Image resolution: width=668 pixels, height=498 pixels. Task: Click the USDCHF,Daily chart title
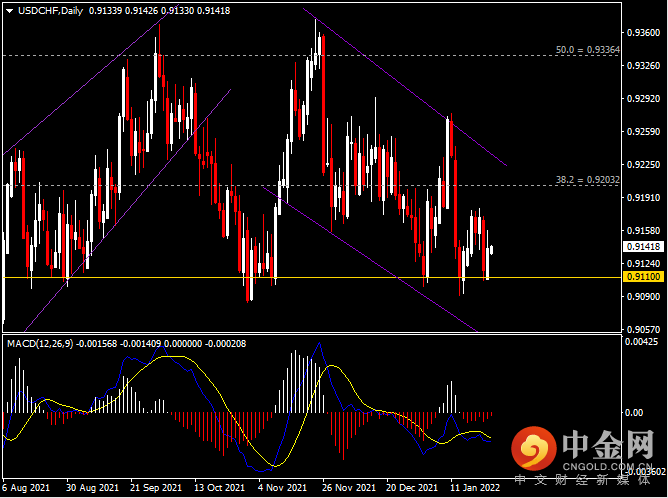click(x=50, y=11)
